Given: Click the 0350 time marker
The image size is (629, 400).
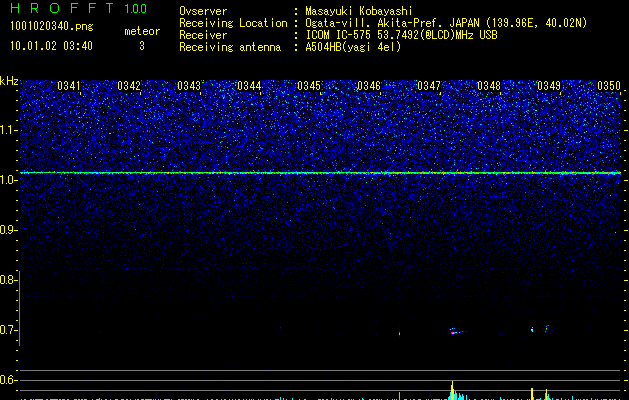Looking at the screenshot, I should pyautogui.click(x=609, y=86).
